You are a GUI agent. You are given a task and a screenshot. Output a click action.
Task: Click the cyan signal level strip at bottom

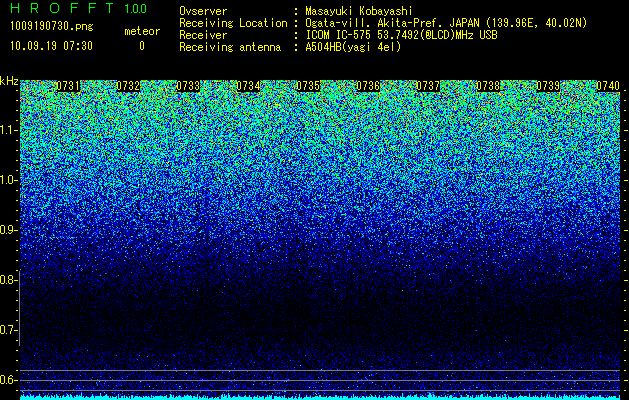pyautogui.click(x=320, y=397)
